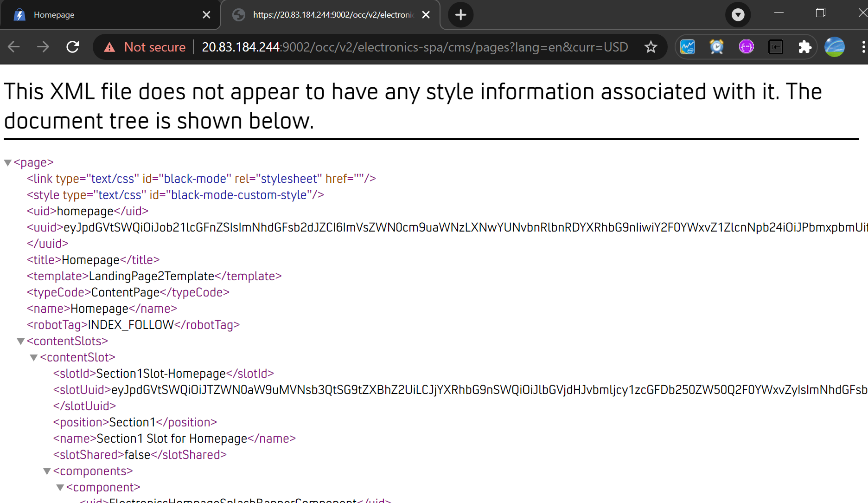Click the black-mode-custom-style style element line
The width and height of the screenshot is (868, 503).
click(x=175, y=195)
